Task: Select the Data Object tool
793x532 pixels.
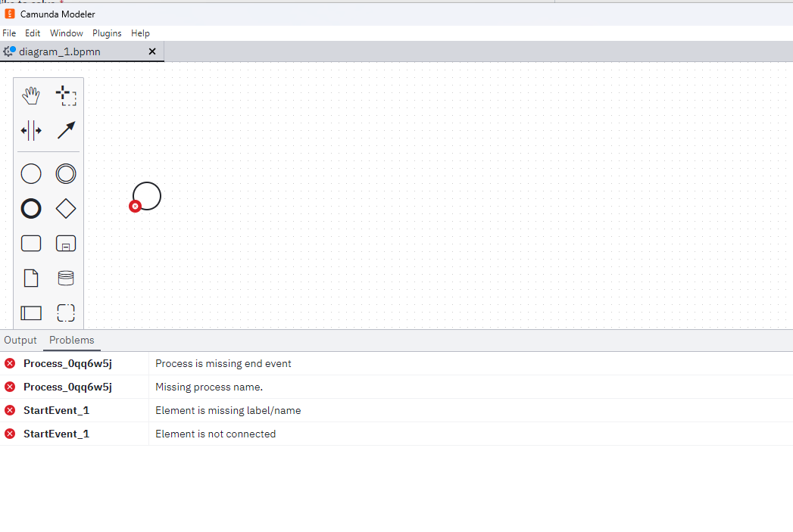Action: (30, 278)
